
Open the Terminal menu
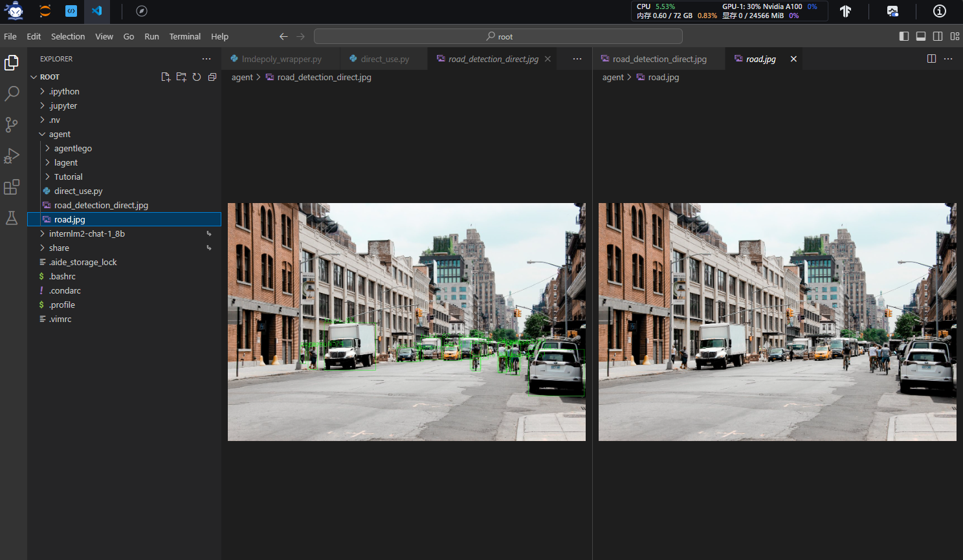(x=185, y=36)
